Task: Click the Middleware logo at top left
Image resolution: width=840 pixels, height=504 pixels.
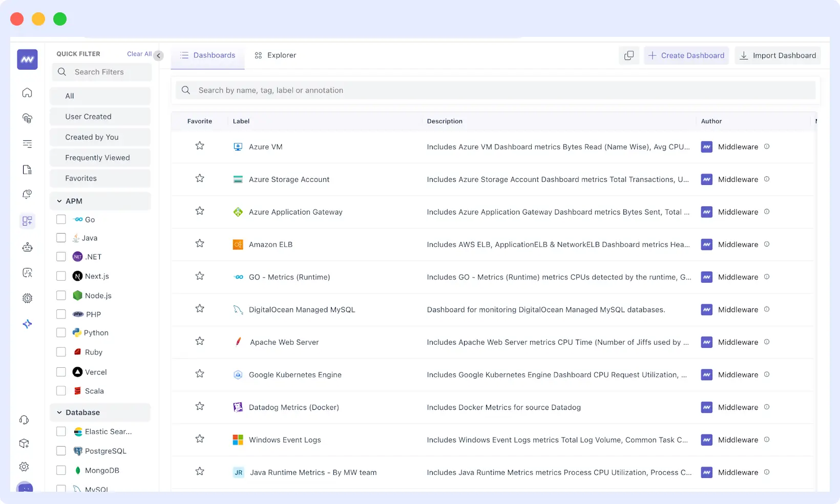Action: (x=27, y=59)
